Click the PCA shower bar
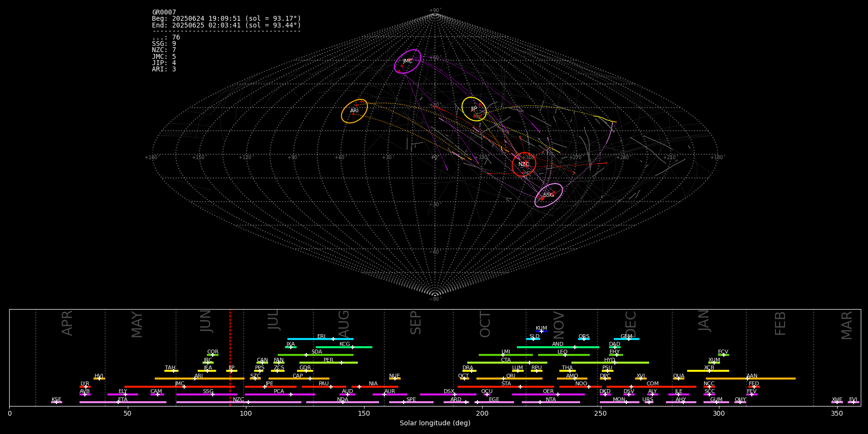The width and height of the screenshot is (868, 434). (x=280, y=394)
